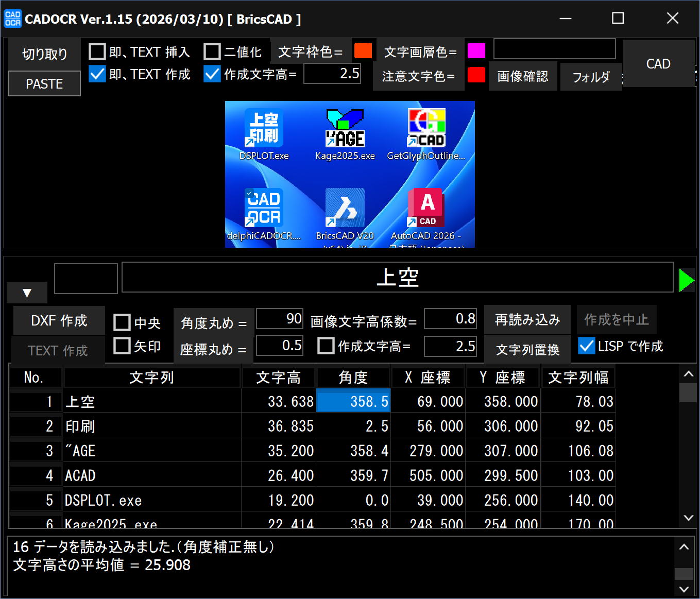Open the magenta 文字画層色 color swatch
Screen dimensions: 700x599
tap(476, 51)
